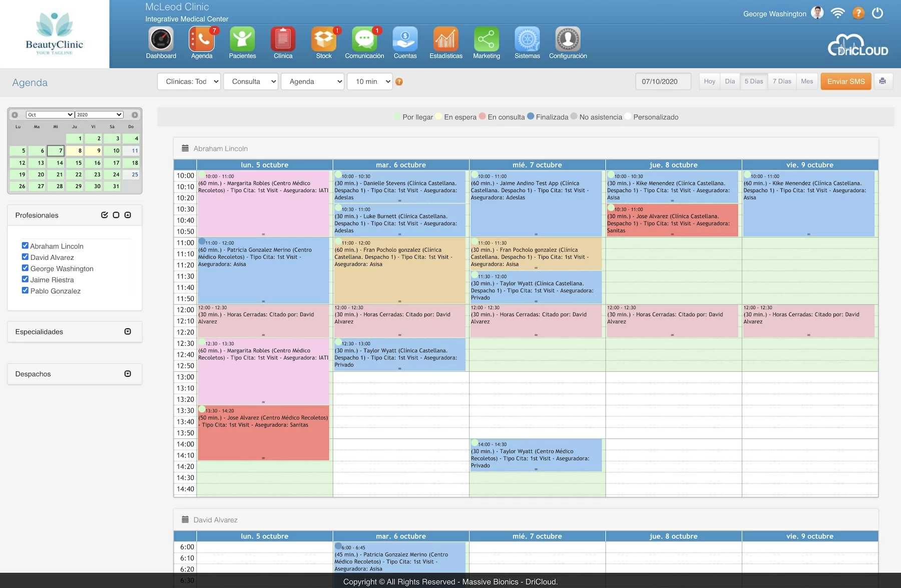The height and width of the screenshot is (588, 901).
Task: Select day 15 in the mini calendar
Action: pos(78,162)
